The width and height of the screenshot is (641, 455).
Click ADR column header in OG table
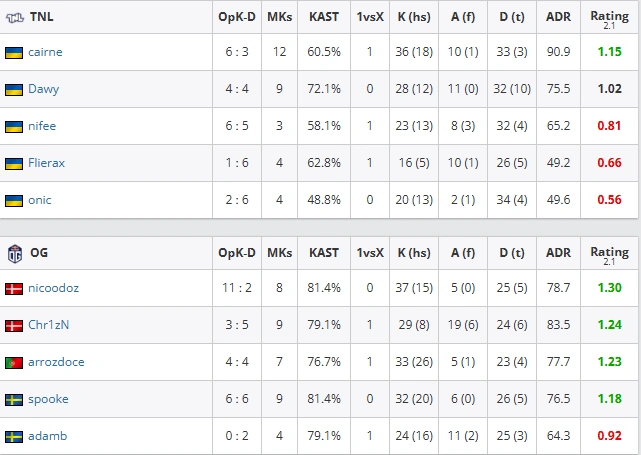(558, 253)
